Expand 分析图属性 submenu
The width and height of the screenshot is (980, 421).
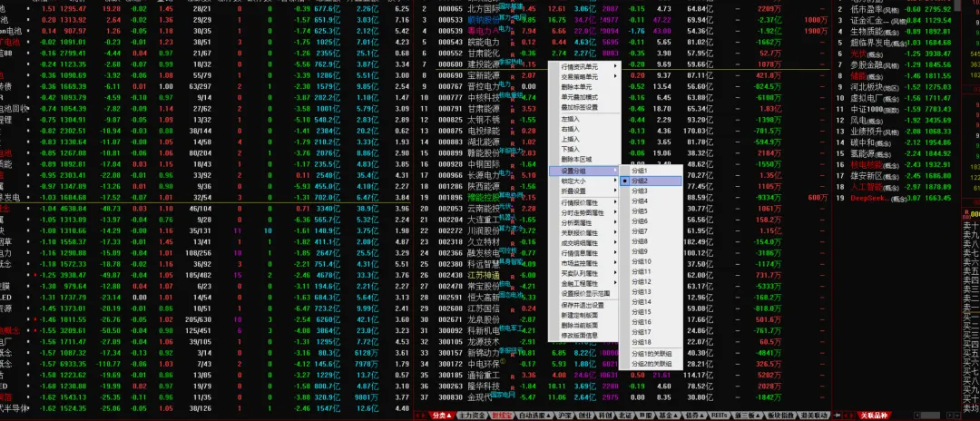(584, 222)
